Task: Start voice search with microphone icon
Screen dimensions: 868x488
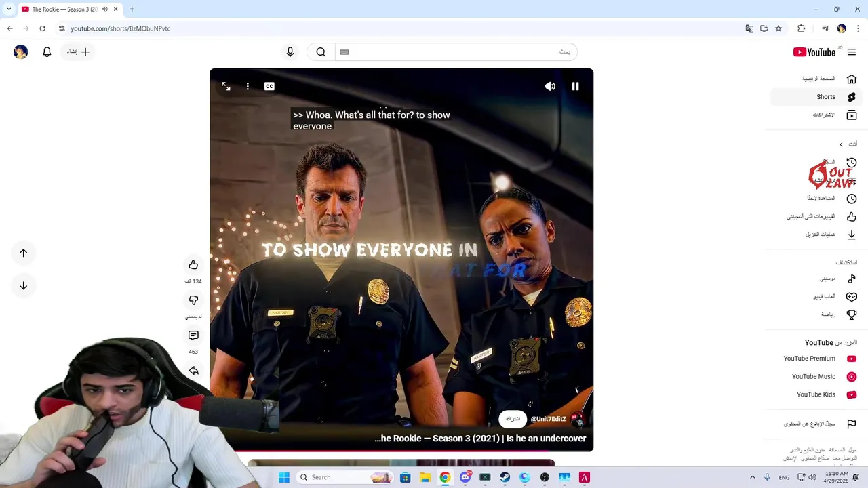Action: tap(290, 52)
